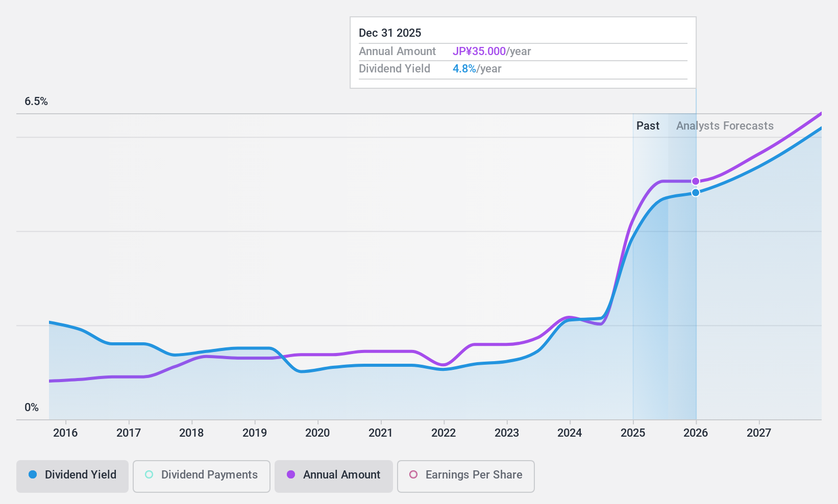The height and width of the screenshot is (504, 838).
Task: Select the 2027 axis label
Action: [759, 433]
